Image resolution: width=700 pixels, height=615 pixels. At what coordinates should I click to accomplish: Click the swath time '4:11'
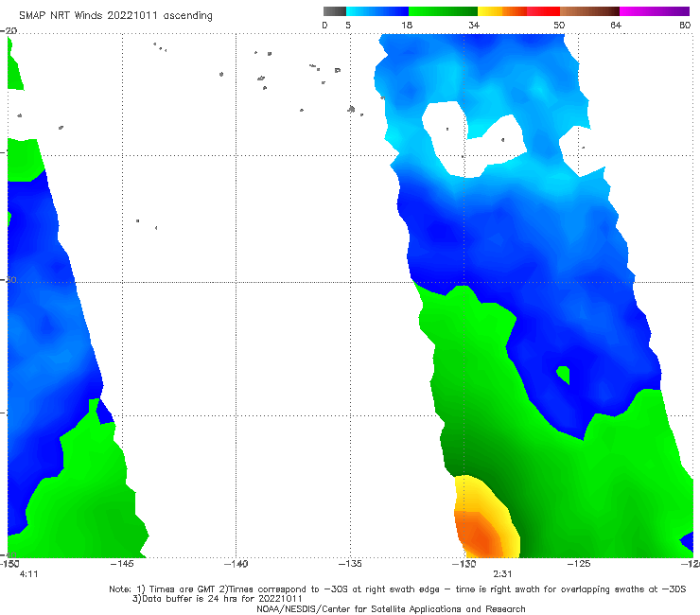[29, 574]
